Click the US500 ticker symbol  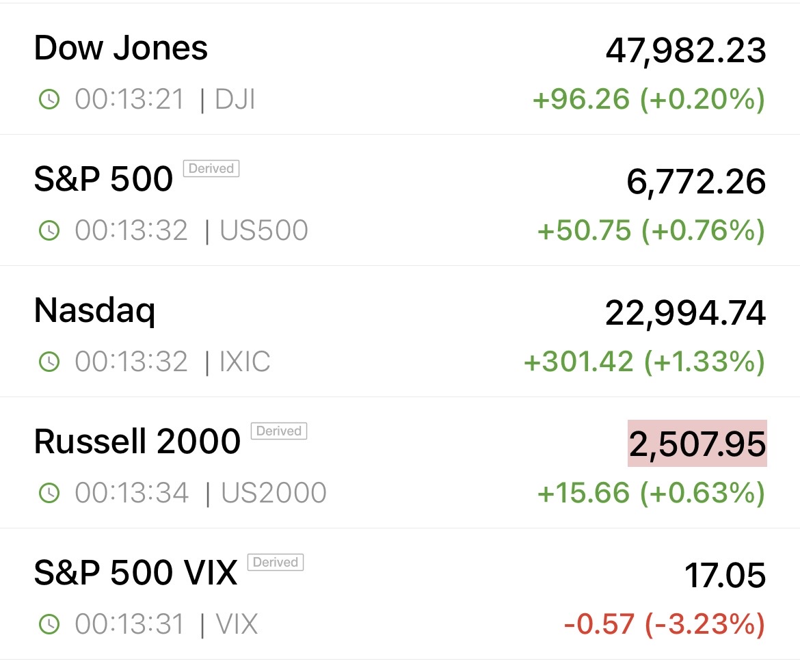coord(264,231)
